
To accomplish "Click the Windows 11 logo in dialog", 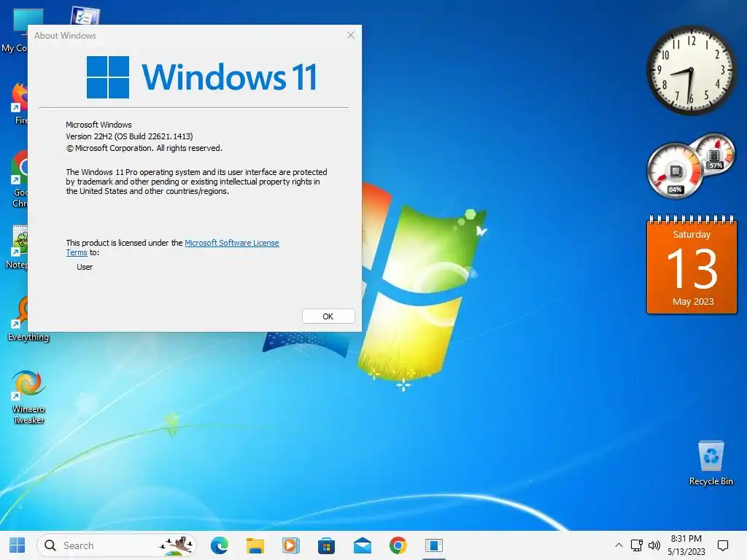I will (201, 77).
